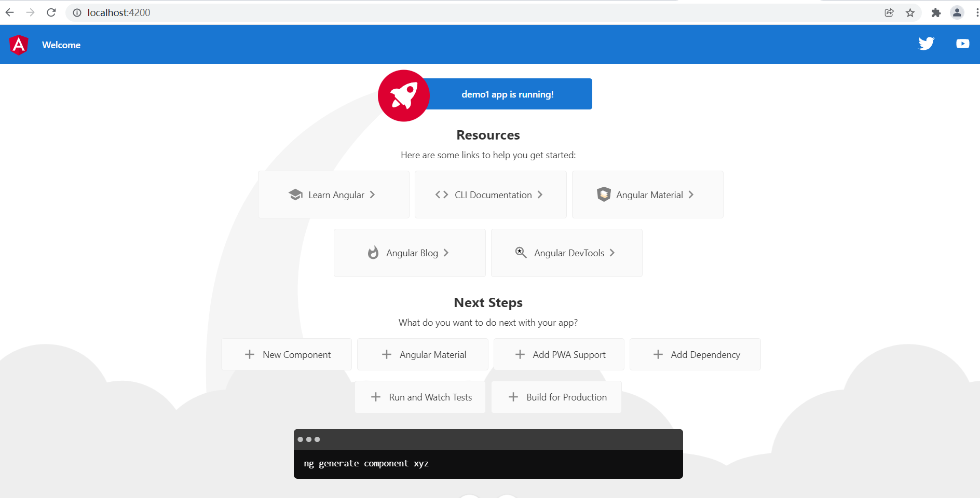This screenshot has width=980, height=498.
Task: Go back using the browser back arrow
Action: 10,12
